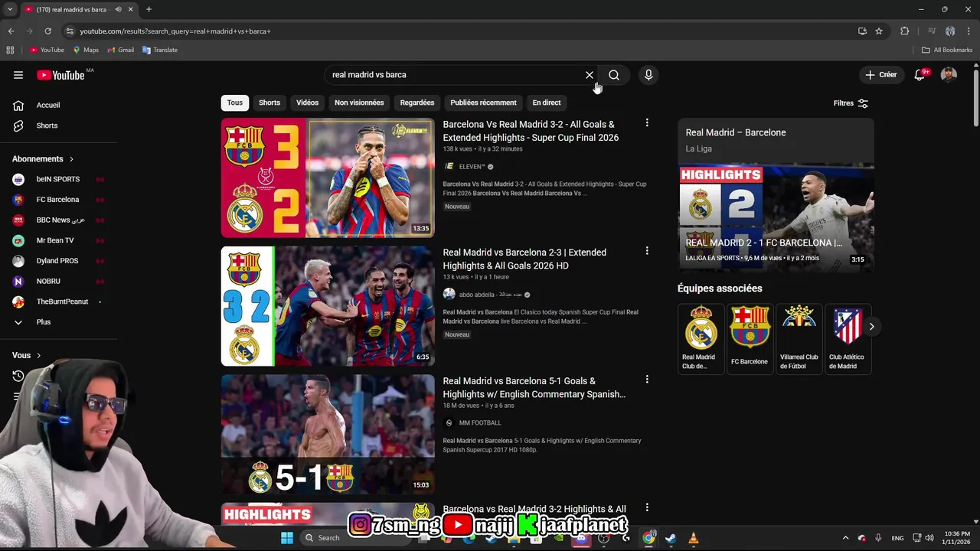Play the 6:35 highlights thumbnail
The image size is (980, 551).
328,306
